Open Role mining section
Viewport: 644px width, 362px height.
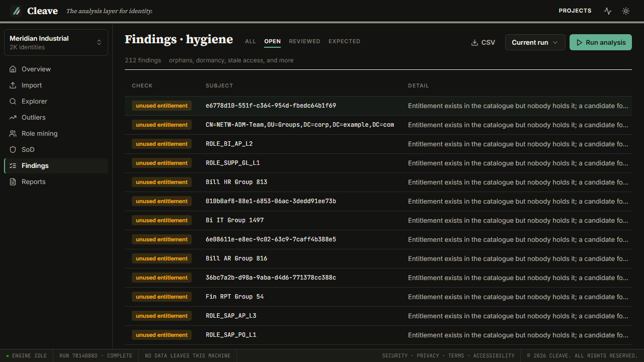point(56,134)
